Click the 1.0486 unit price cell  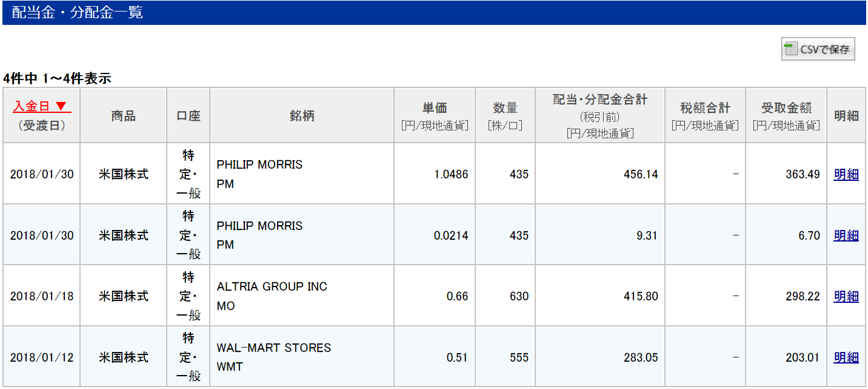451,174
